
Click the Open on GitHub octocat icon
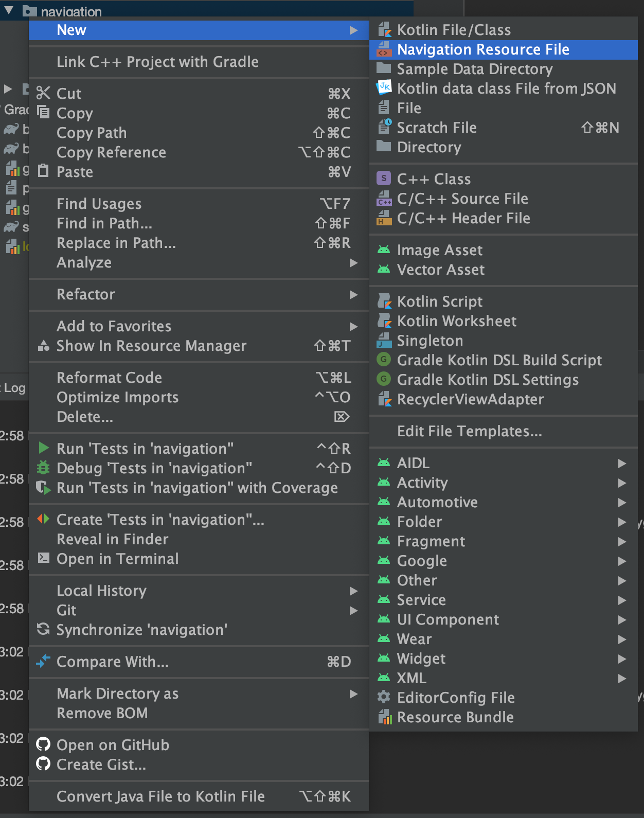[43, 744]
